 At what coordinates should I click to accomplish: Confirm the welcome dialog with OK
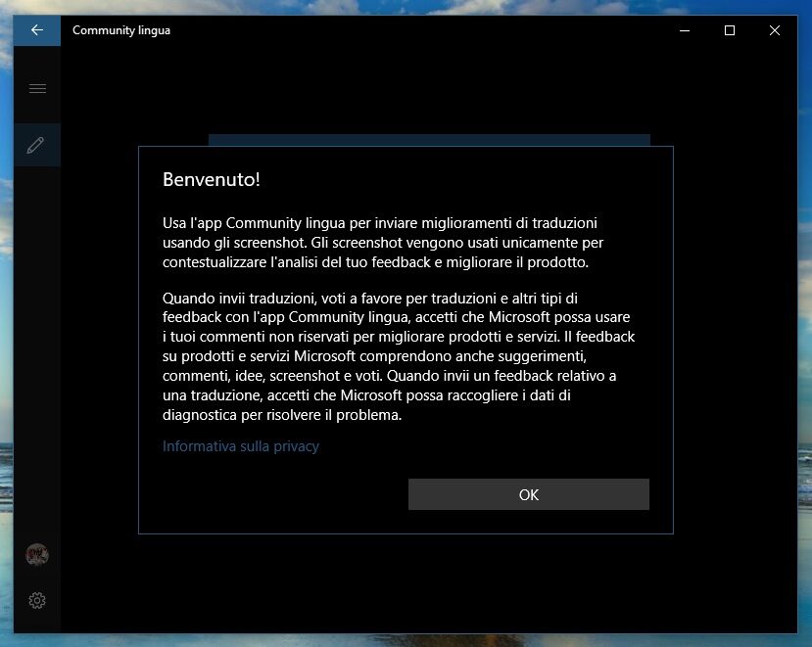point(529,494)
